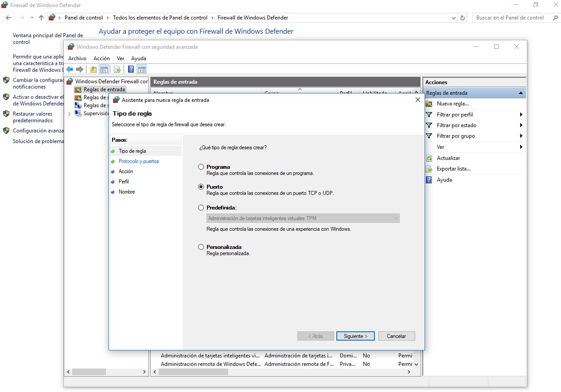Open the Acción menu
Screen dimensions: 561x392
[101, 58]
